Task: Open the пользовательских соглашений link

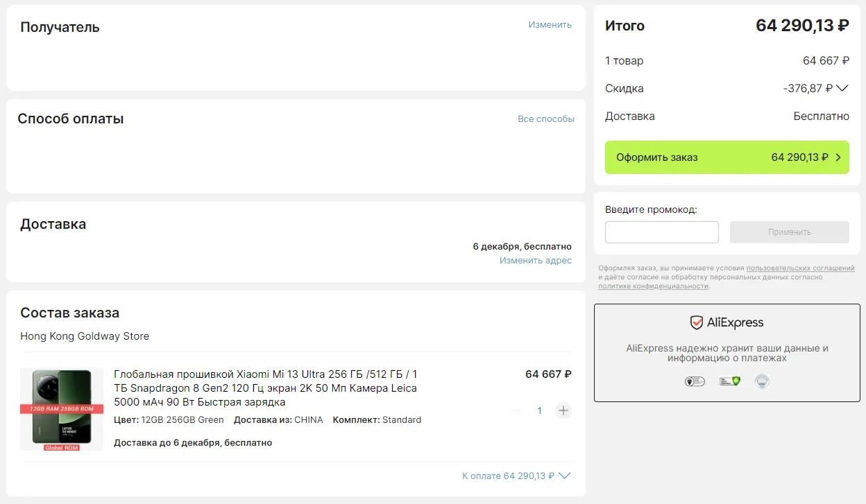Action: 800,268
